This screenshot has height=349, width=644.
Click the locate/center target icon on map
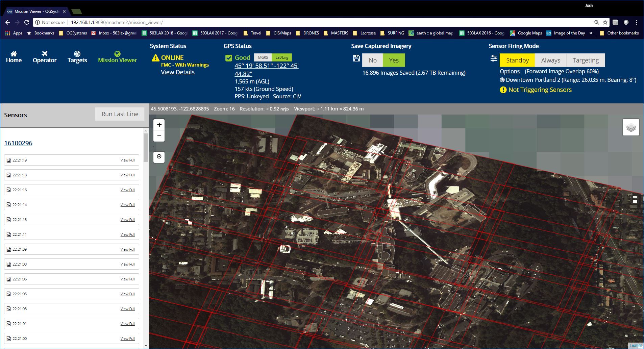tap(159, 157)
